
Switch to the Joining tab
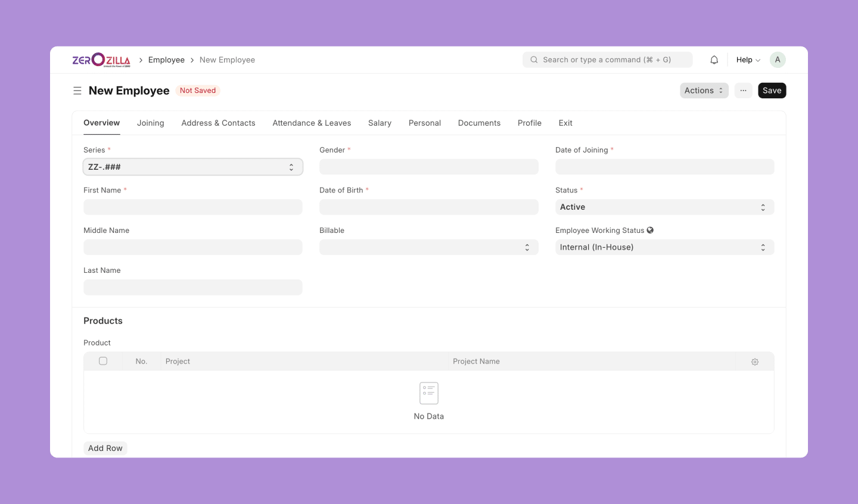click(150, 123)
